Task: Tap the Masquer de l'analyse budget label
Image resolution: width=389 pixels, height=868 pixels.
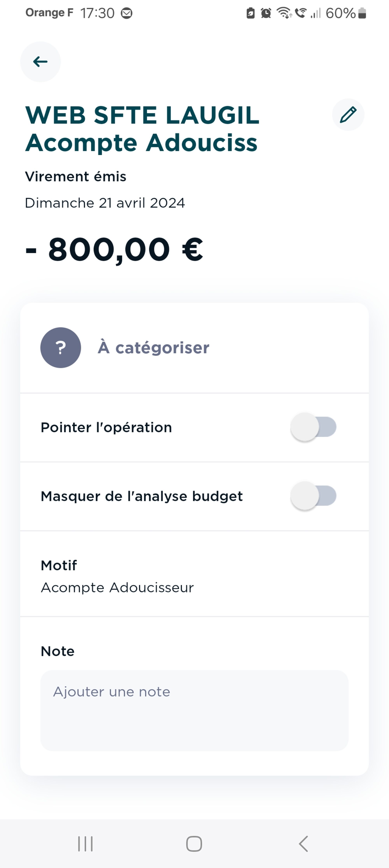Action: [142, 496]
